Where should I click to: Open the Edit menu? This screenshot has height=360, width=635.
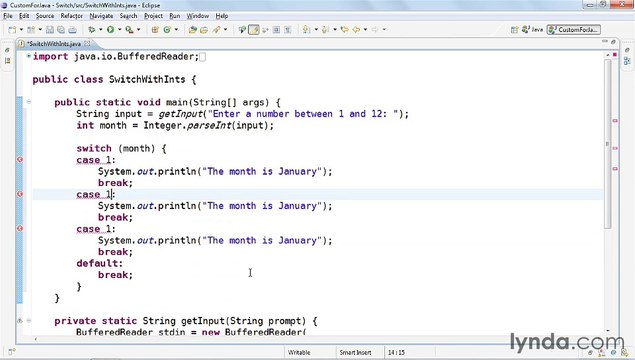tap(24, 16)
